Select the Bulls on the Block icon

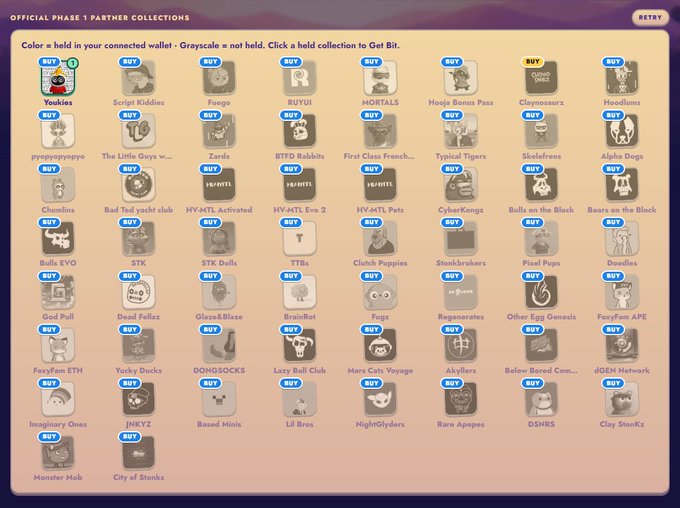coord(542,186)
